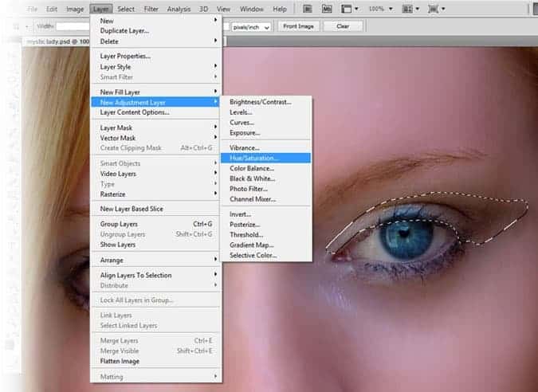Expand Align Layers To Selection submenu
The width and height of the screenshot is (538, 392).
click(155, 275)
